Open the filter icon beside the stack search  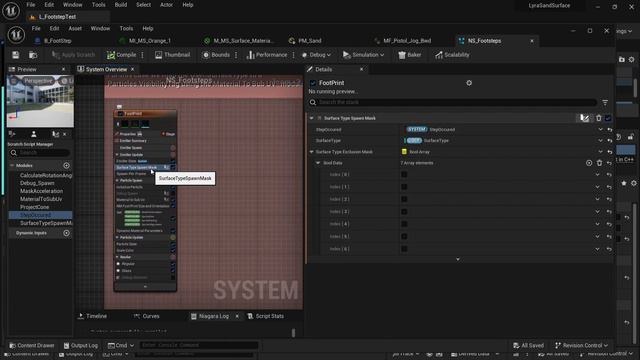click(605, 102)
